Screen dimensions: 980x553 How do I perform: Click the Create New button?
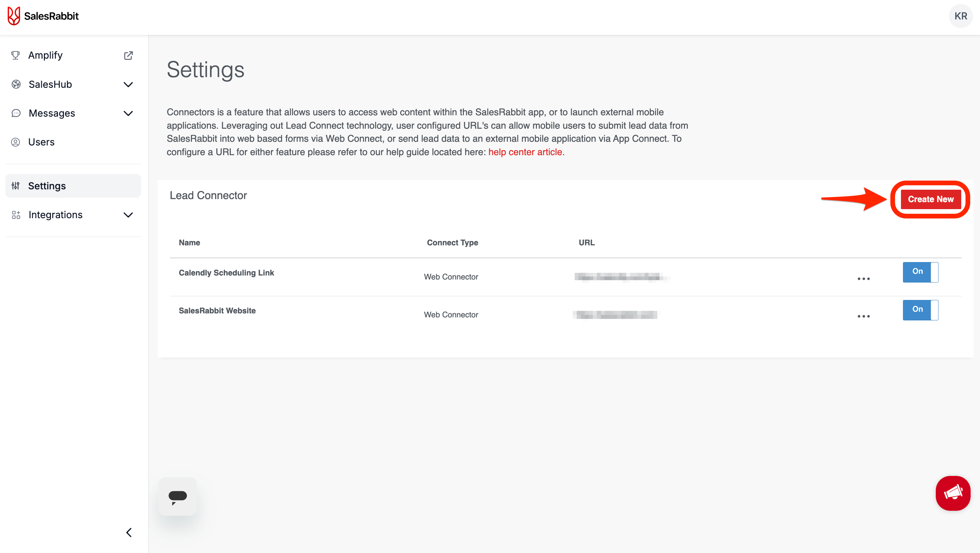[930, 199]
